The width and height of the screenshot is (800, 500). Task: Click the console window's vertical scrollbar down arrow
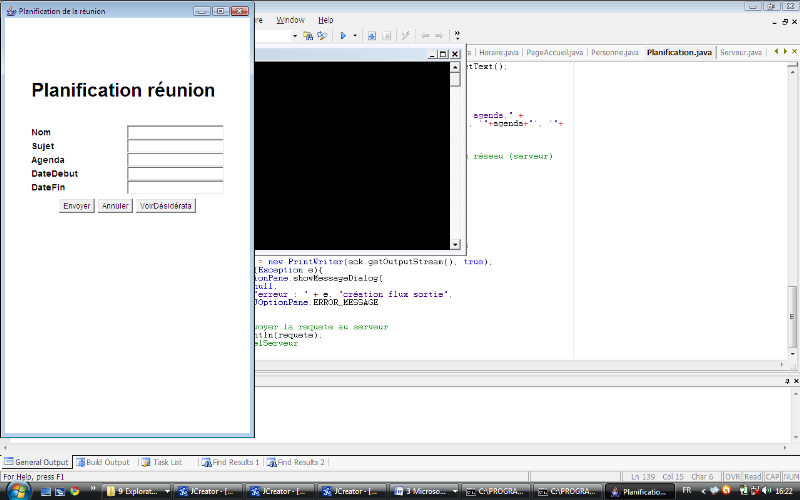coord(456,243)
